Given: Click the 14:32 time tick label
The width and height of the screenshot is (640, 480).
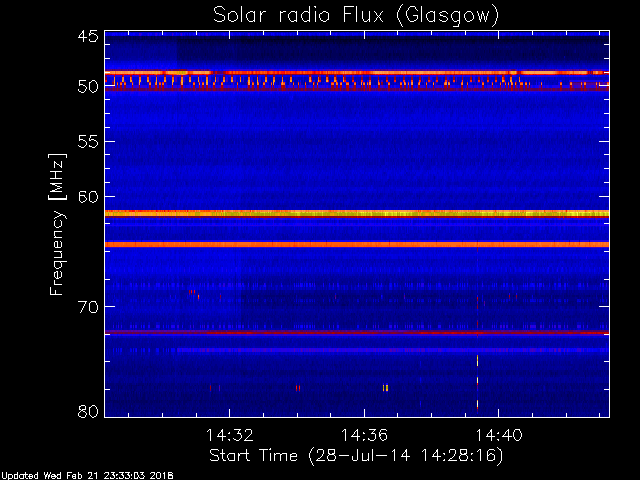Looking at the screenshot, I should (x=229, y=435).
